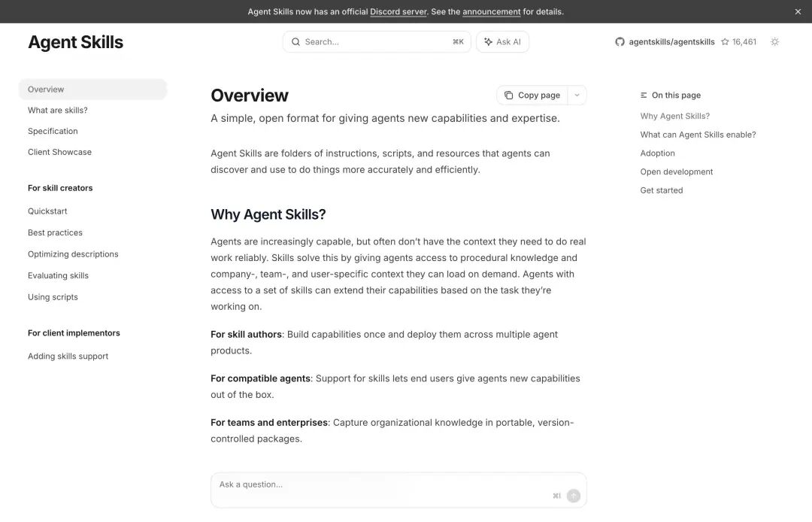Screen dimensions: 812x522
Task: Click the copy icon in Copy page
Action: click(508, 96)
